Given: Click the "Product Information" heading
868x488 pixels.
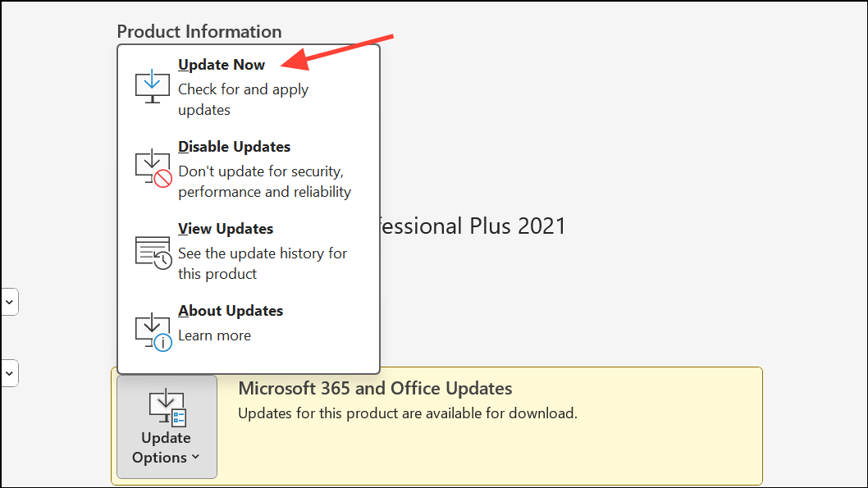Looking at the screenshot, I should tap(199, 32).
